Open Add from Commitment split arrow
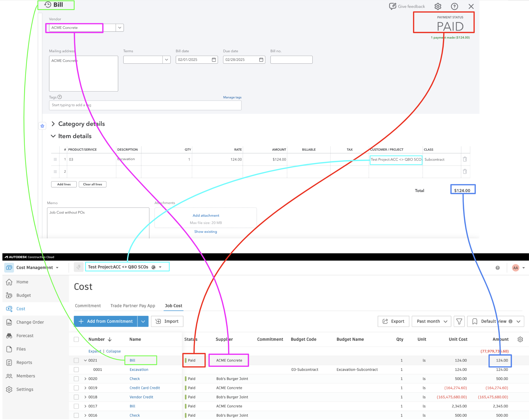Screen dimensions: 529x420 tap(143, 321)
